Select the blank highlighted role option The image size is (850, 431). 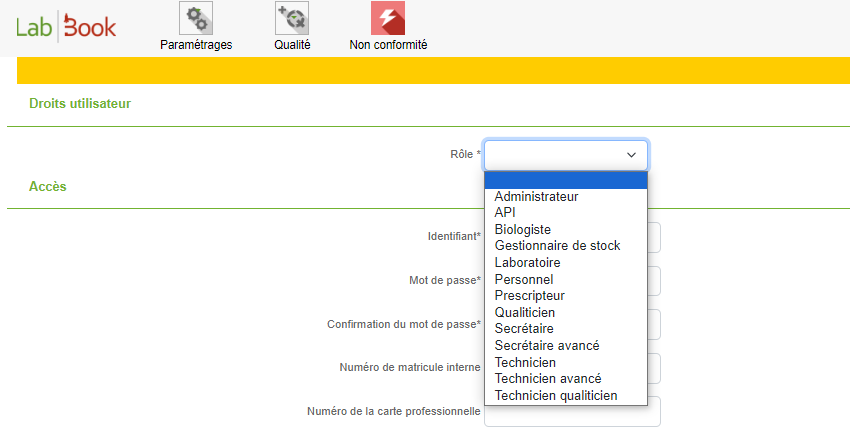[566, 180]
